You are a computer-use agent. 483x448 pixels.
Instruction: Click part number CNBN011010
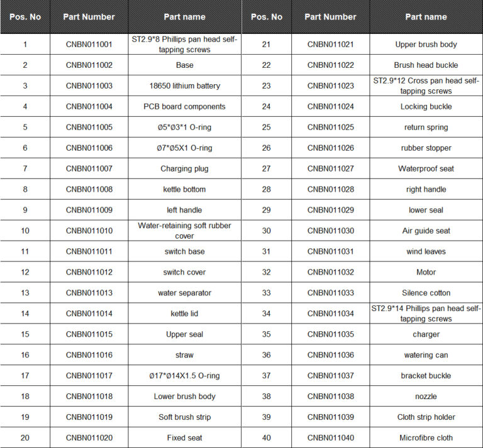point(89,231)
